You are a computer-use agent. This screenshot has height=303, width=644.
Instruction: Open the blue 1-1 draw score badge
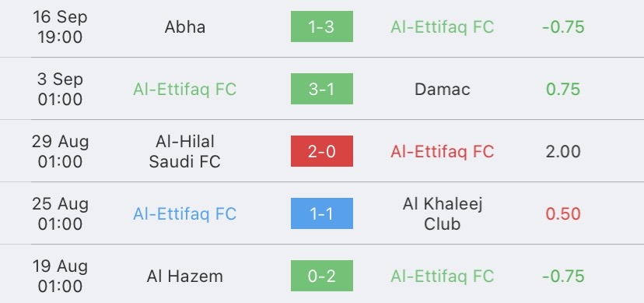coord(321,213)
